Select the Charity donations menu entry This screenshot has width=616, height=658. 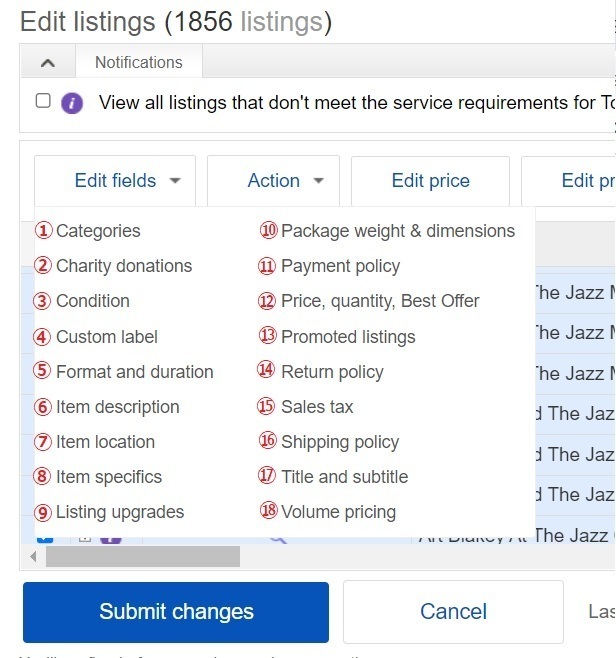[x=123, y=266]
